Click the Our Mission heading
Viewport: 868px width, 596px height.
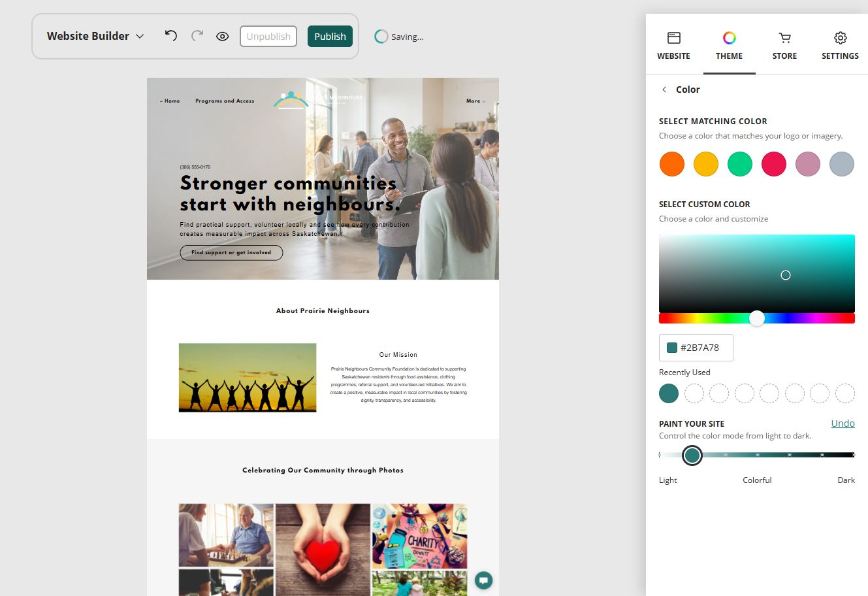398,355
